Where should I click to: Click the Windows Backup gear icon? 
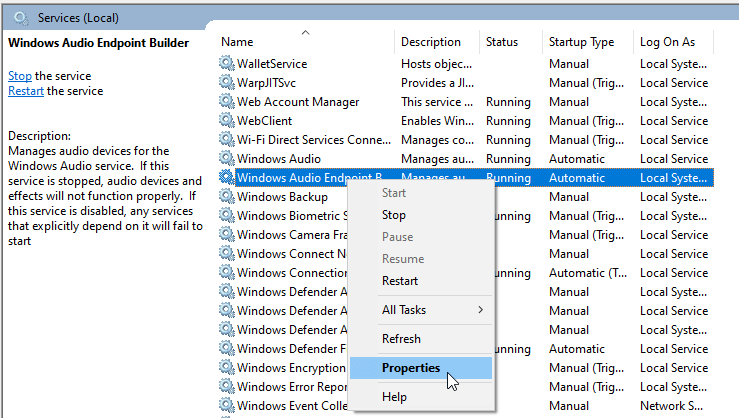227,196
